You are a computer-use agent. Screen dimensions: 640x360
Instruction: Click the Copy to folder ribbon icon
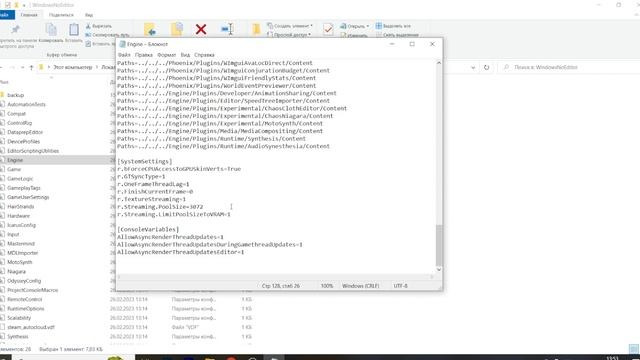pyautogui.click(x=177, y=29)
